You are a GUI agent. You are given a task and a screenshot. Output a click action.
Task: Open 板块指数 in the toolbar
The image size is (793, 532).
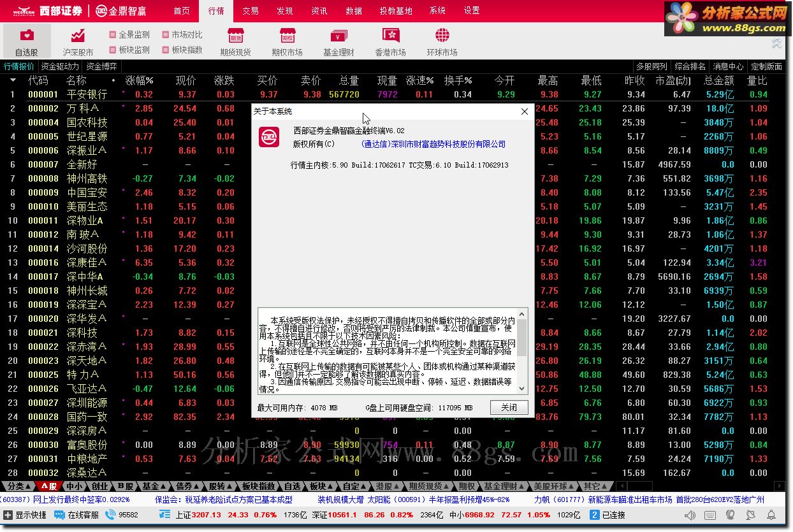tap(182, 50)
